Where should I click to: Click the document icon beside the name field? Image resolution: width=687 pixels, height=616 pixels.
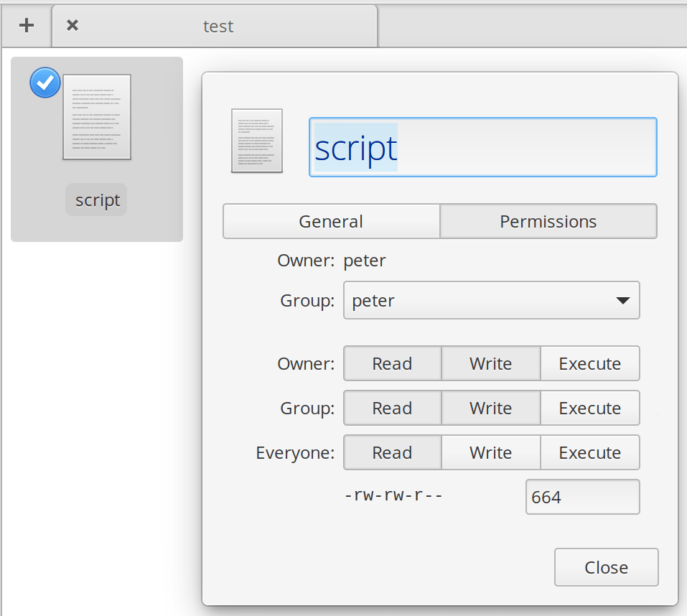pyautogui.click(x=256, y=141)
